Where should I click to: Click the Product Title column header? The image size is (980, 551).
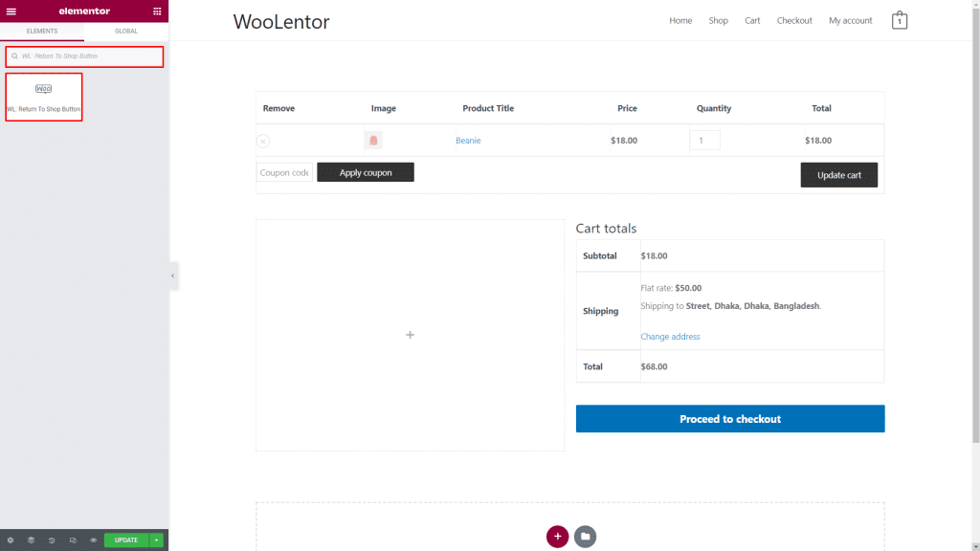[488, 108]
